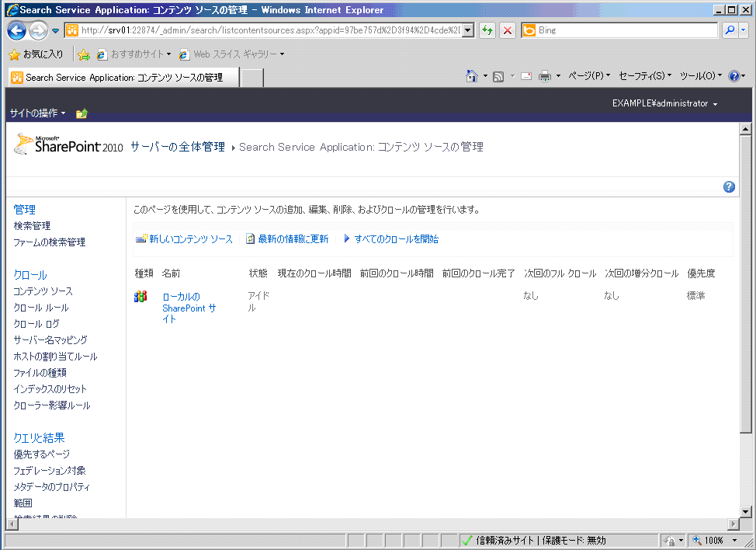Click the SharePoint page help icon
Viewport: 756px width, 550px height.
point(729,186)
